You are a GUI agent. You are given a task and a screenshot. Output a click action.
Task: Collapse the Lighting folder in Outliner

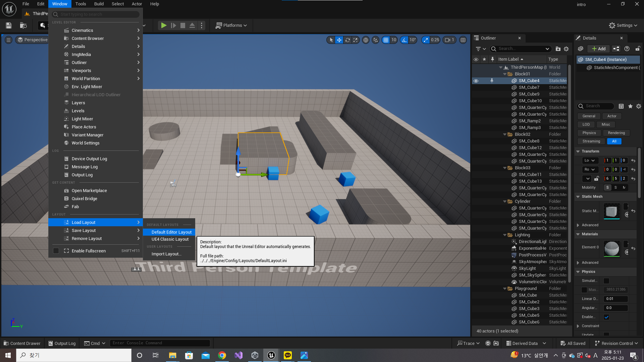click(505, 235)
